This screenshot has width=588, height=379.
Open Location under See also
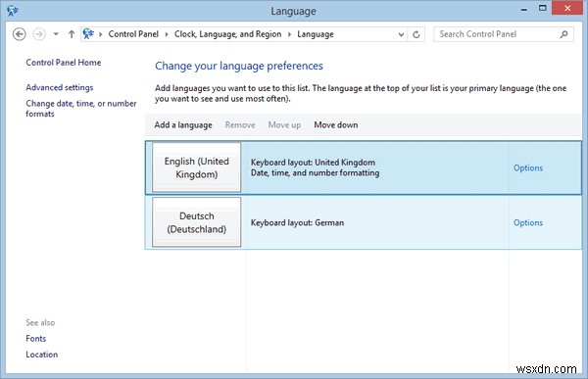point(41,355)
